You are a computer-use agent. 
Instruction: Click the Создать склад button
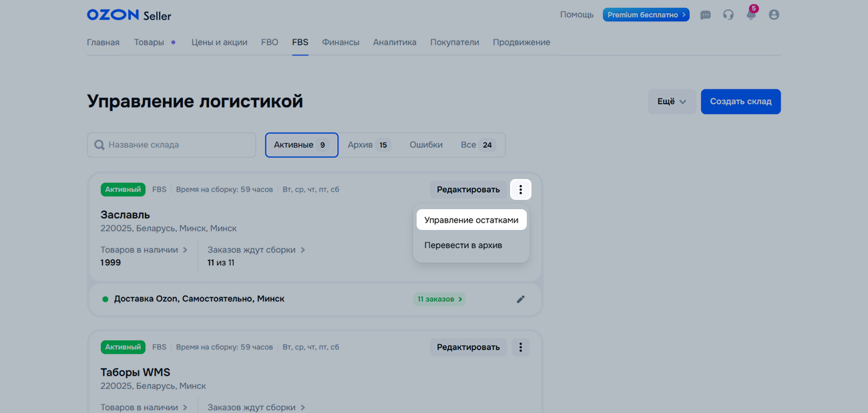coord(740,102)
